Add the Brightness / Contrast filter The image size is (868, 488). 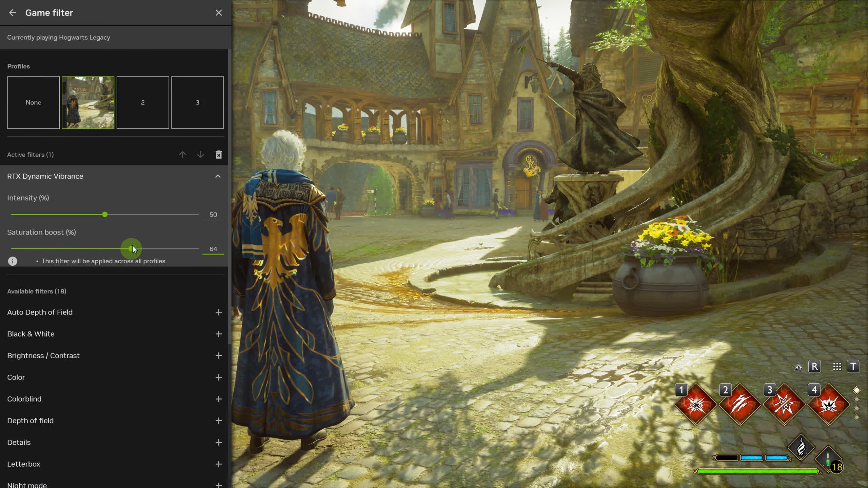(219, 355)
